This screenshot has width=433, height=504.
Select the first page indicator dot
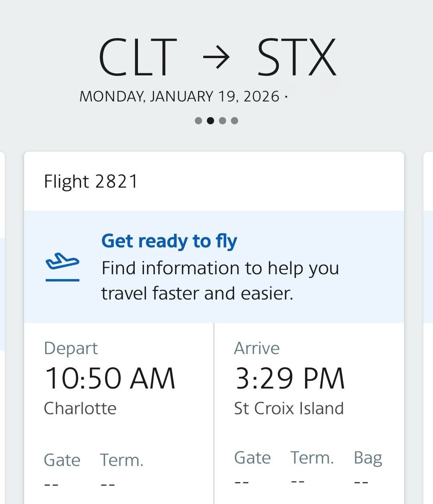pos(198,121)
